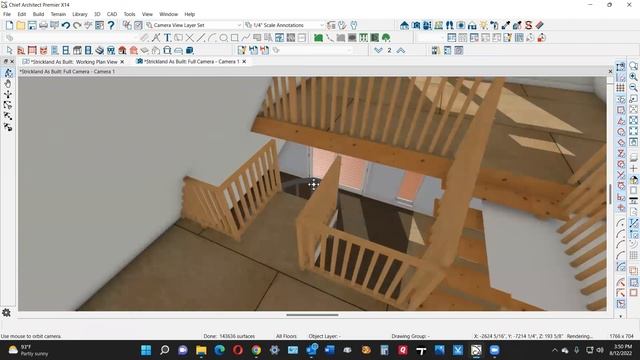Select the red S Material painter tool
This screenshot has height=360, width=640.
point(528,25)
